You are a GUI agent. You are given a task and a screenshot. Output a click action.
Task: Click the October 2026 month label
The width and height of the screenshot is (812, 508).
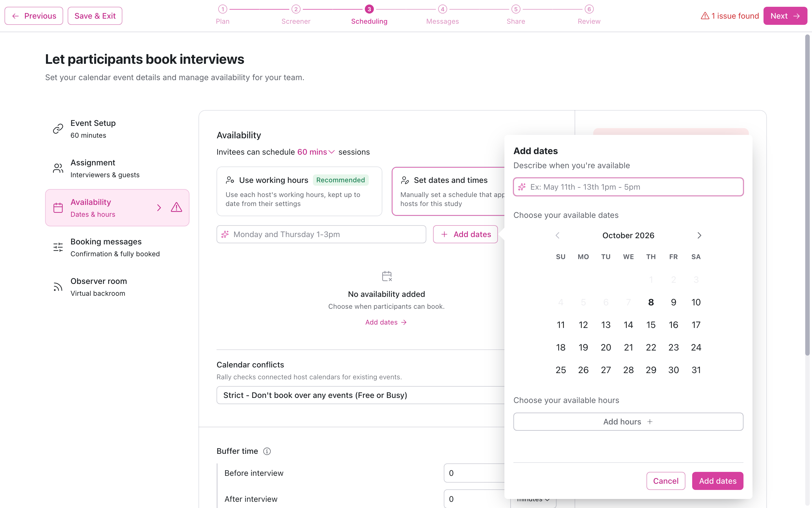click(x=628, y=235)
